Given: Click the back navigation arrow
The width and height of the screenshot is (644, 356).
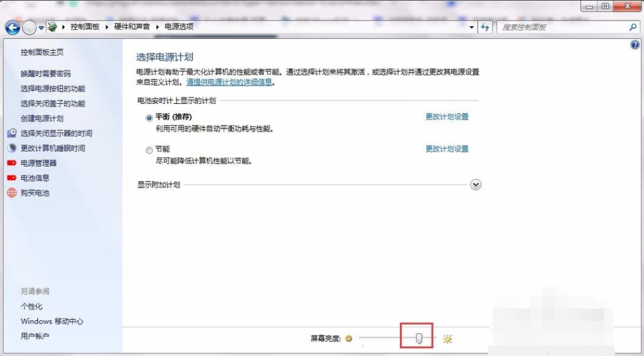Looking at the screenshot, I should point(14,27).
